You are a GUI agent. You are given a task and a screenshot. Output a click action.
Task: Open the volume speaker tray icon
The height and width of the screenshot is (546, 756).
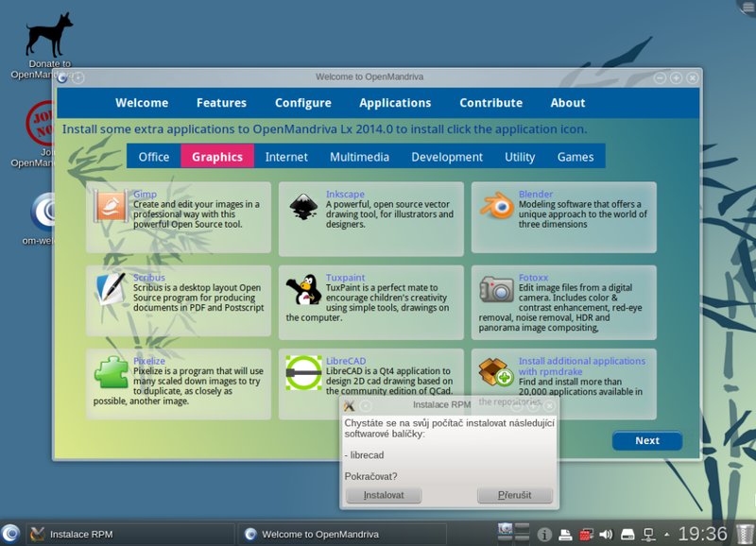click(606, 535)
